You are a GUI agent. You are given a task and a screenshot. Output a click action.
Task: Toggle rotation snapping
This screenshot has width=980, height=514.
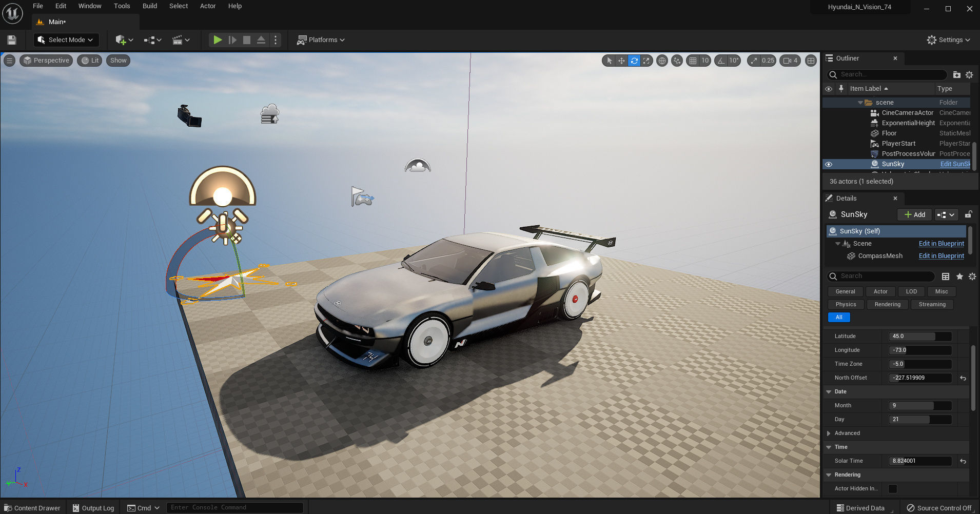pos(721,61)
